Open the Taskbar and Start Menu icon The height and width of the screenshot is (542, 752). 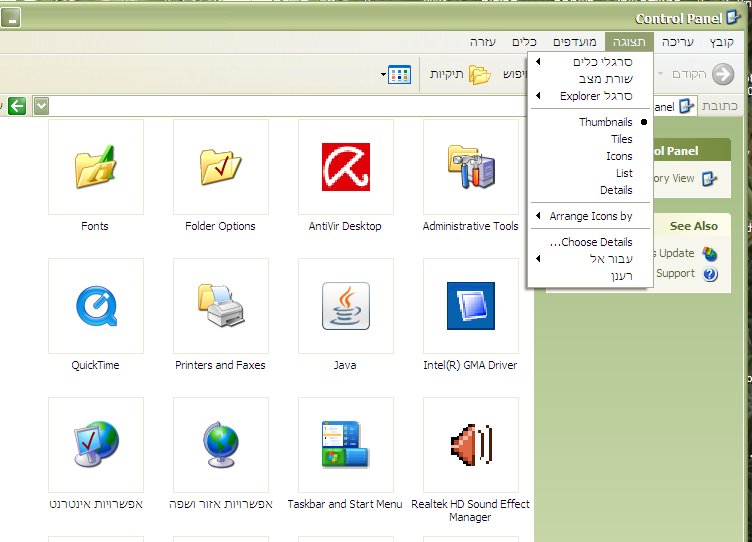point(345,445)
